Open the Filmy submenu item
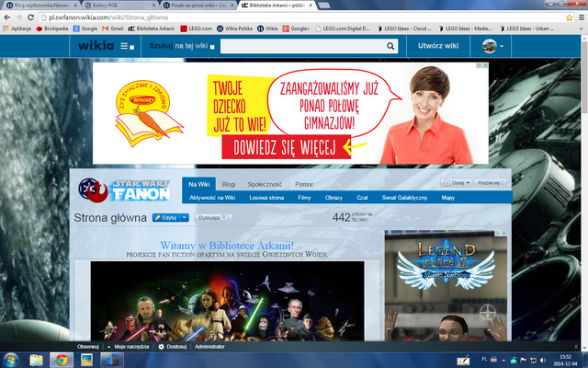588x368 pixels. click(x=304, y=198)
